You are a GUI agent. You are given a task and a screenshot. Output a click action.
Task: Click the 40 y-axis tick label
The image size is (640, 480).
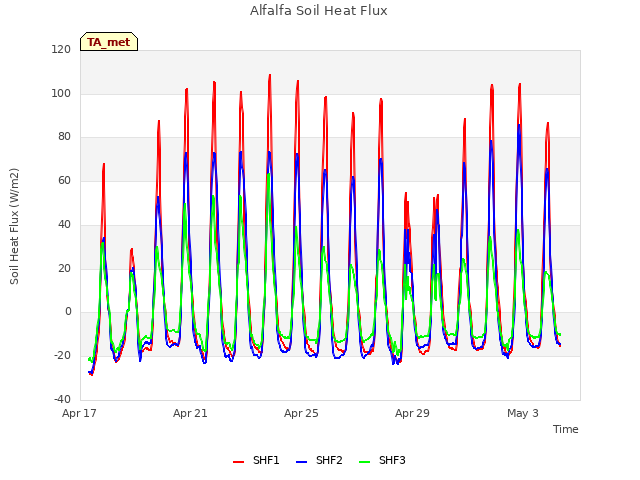tap(64, 224)
